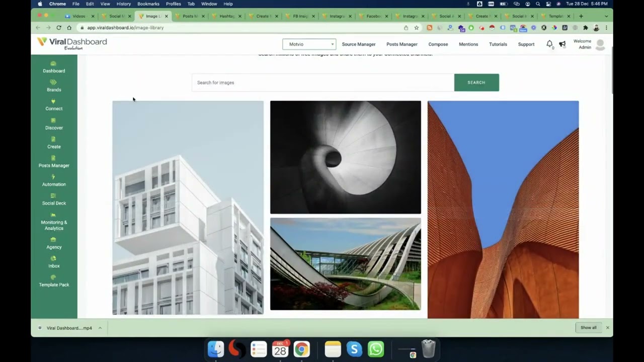Open Mentions in the top navigation
Viewport: 644px width, 362px height.
coord(468,44)
